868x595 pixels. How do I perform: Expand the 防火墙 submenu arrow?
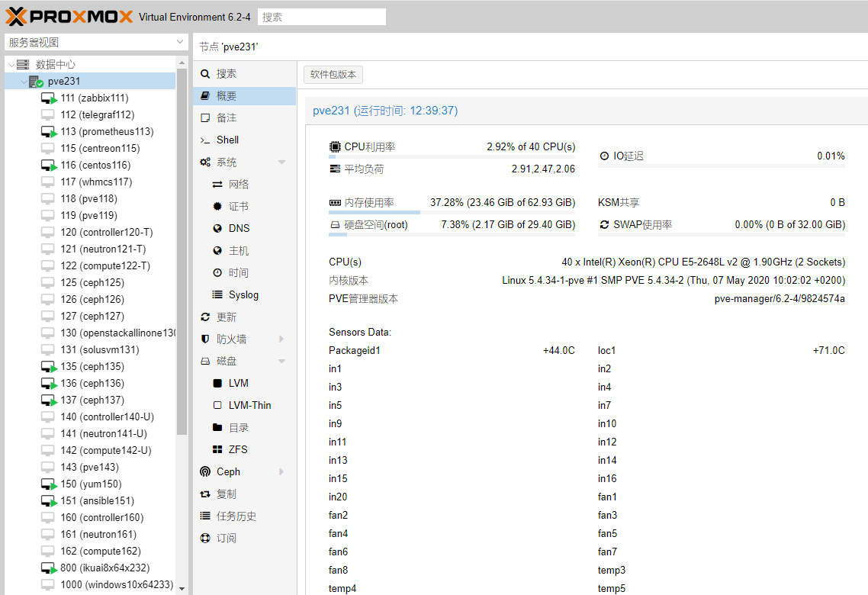click(x=281, y=339)
